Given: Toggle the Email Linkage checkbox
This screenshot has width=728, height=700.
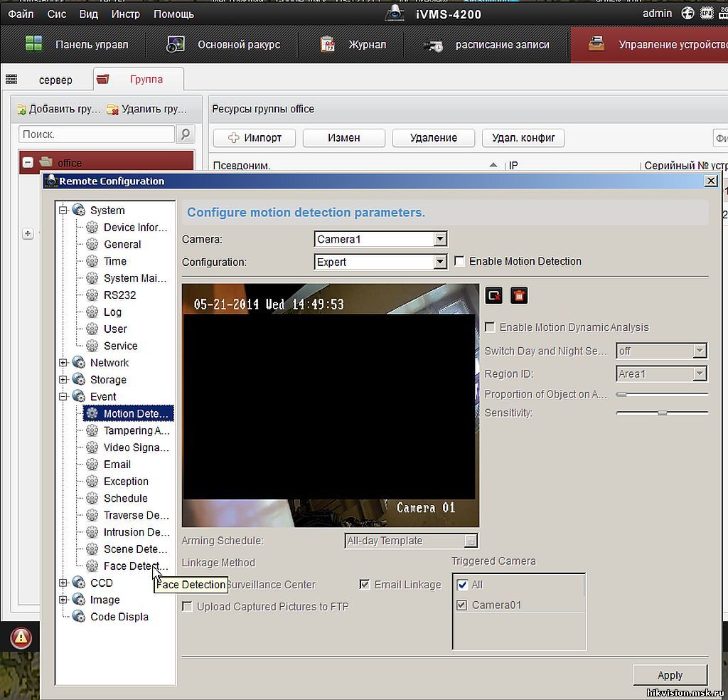Looking at the screenshot, I should pyautogui.click(x=365, y=584).
